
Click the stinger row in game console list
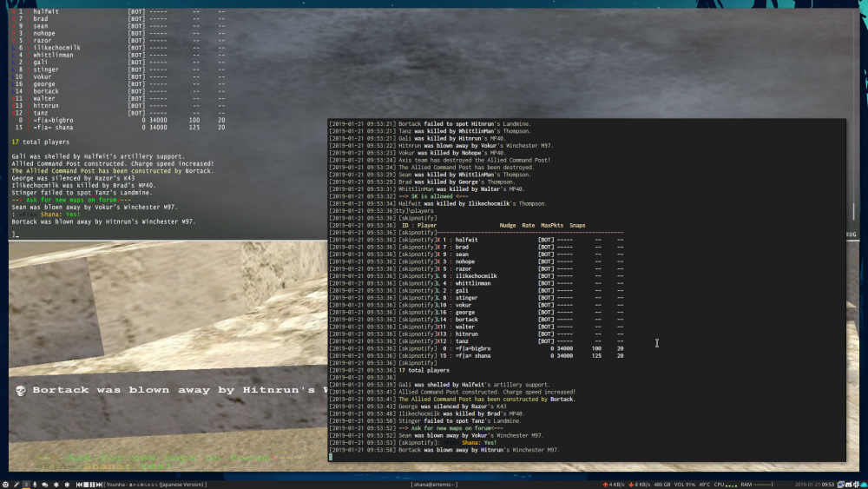118,69
